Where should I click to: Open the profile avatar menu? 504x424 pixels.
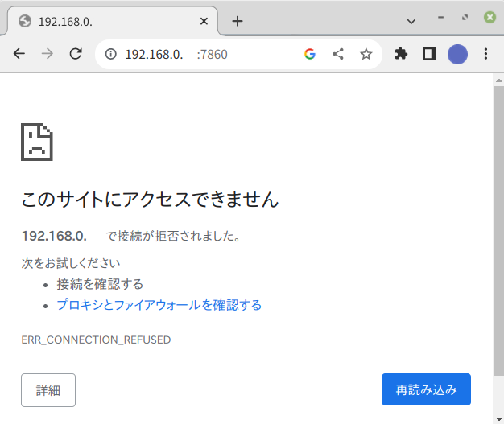[x=457, y=54]
